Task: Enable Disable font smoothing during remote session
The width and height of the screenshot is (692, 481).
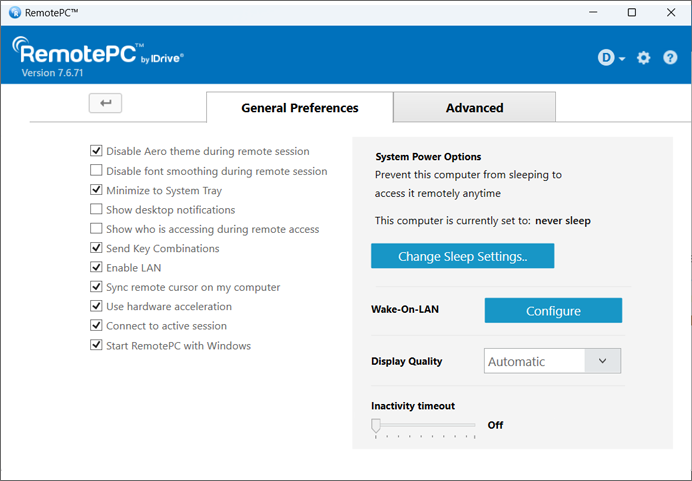Action: tap(97, 171)
